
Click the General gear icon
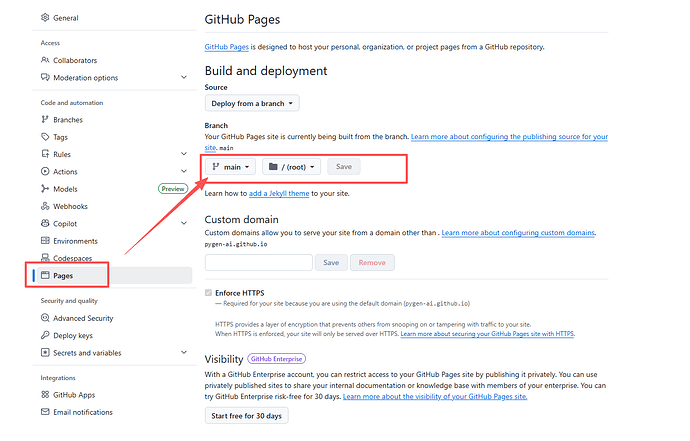[45, 18]
